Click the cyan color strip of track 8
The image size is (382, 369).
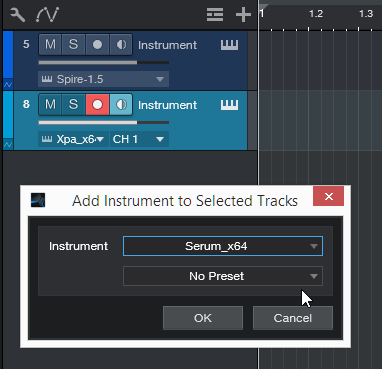8,115
